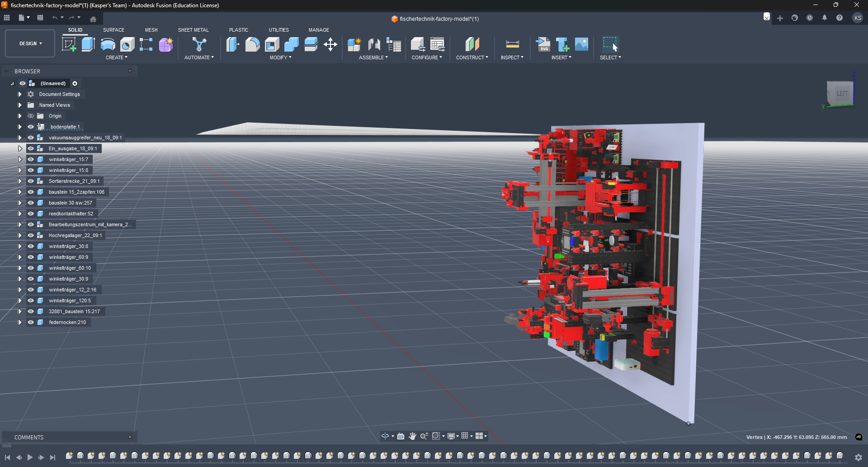Screen dimensions: 868x467
Task: Open the MANAGE ribbon tab
Action: 319,30
